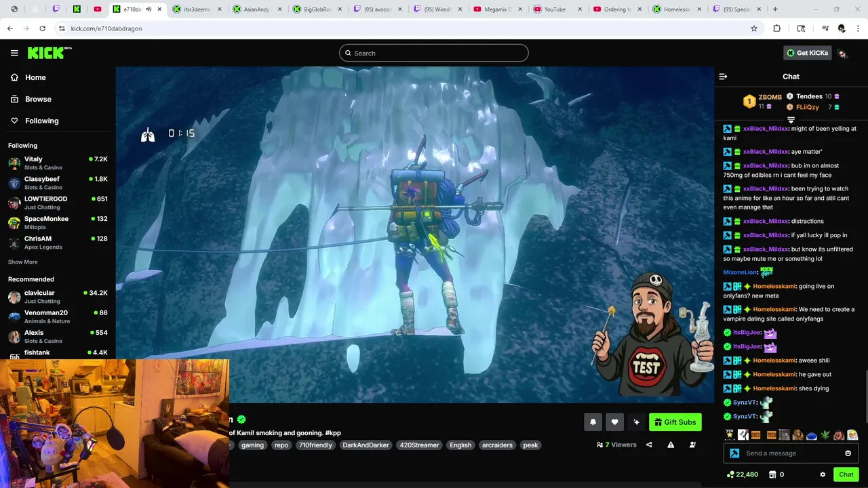Bookmark this page with star icon
This screenshot has height=488, width=868.
tap(753, 28)
